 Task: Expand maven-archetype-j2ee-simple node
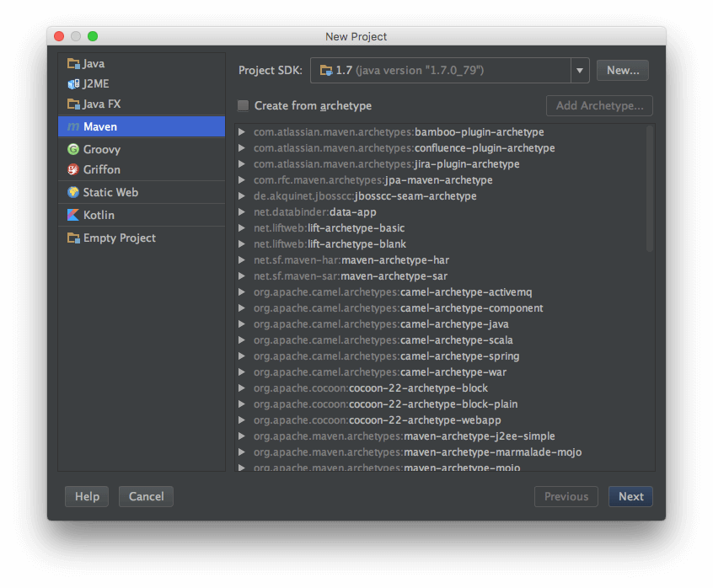242,436
